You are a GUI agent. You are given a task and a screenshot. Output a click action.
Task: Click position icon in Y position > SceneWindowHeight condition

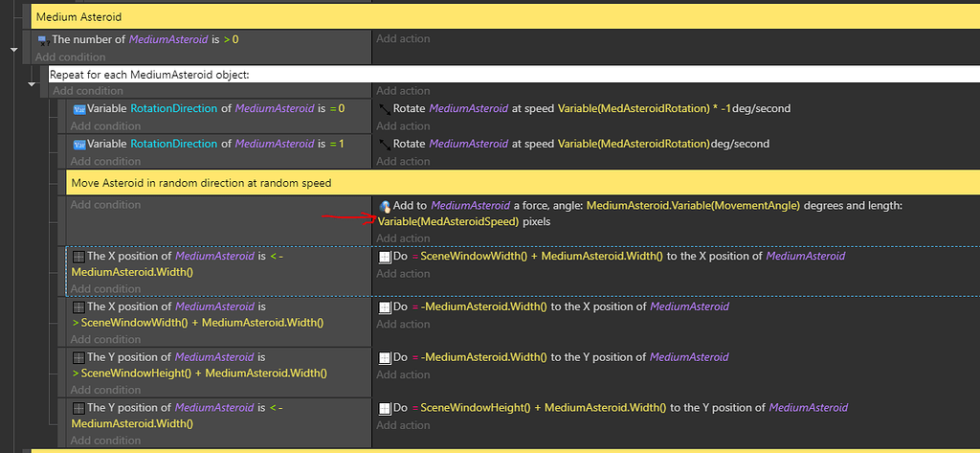[78, 358]
